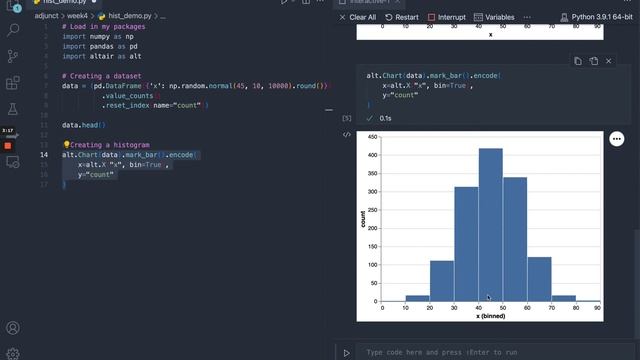Open the chart's three-dot actions menu
The height and width of the screenshot is (360, 640).
(x=616, y=139)
